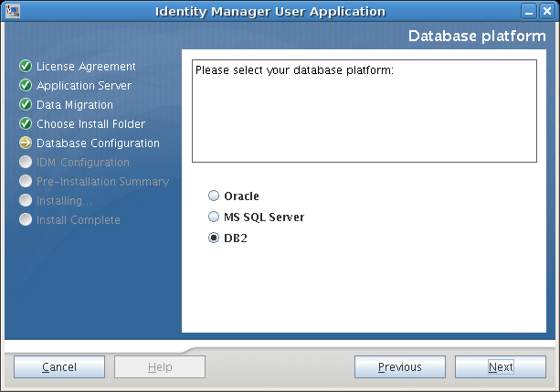This screenshot has width=560, height=392.
Task: Choose the MS SQL Server option
Action: (214, 217)
